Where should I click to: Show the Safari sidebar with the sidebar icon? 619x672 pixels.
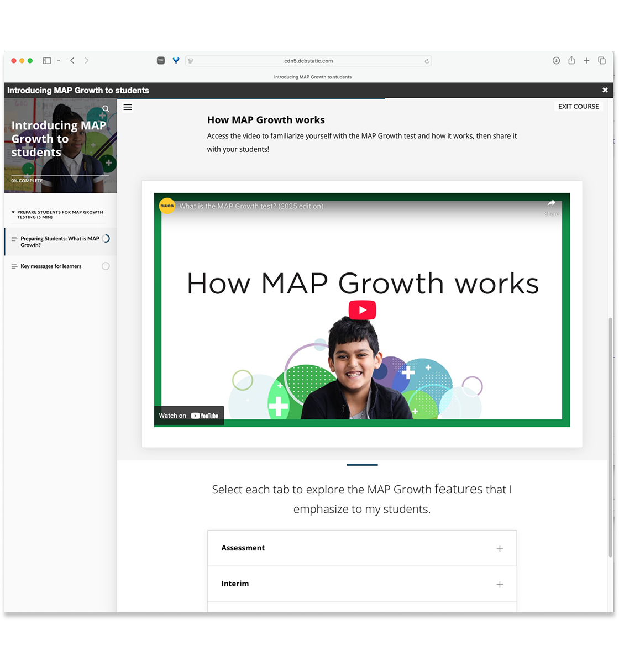tap(46, 60)
